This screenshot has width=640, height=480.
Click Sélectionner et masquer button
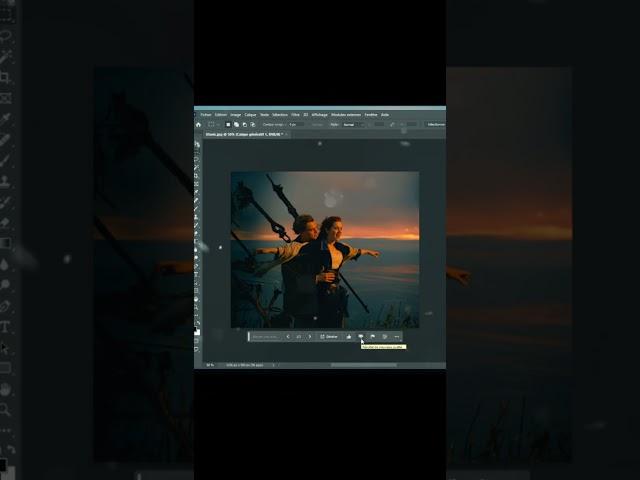tap(436, 124)
